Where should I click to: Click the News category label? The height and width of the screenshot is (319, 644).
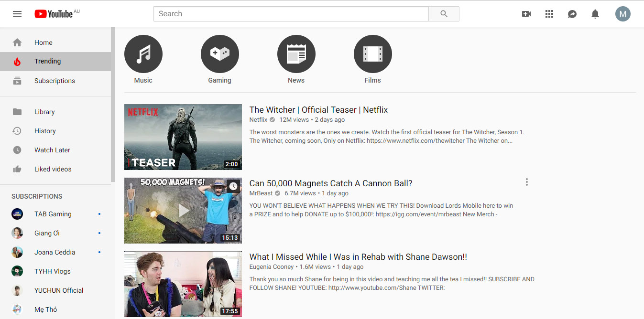coord(296,80)
